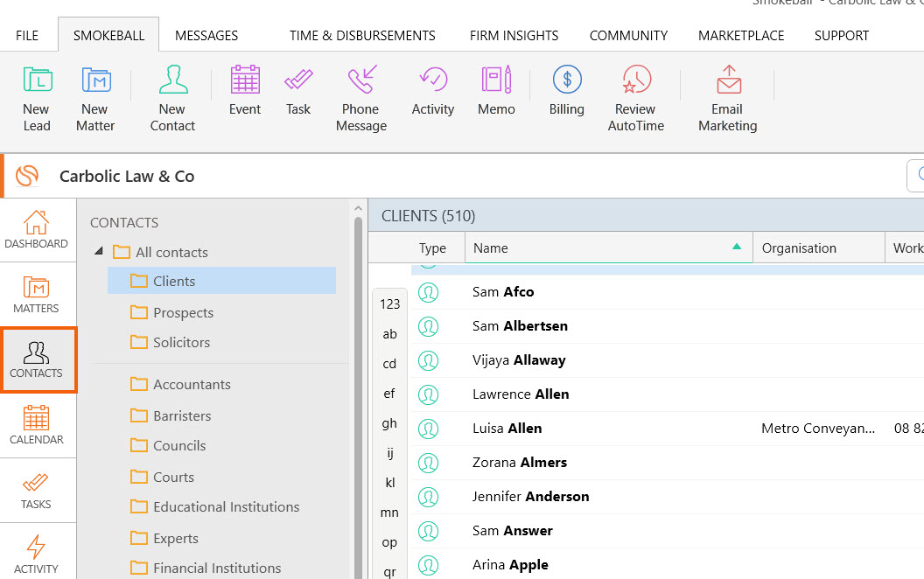Select the Prospects folder
This screenshot has width=924, height=579.
click(x=183, y=312)
